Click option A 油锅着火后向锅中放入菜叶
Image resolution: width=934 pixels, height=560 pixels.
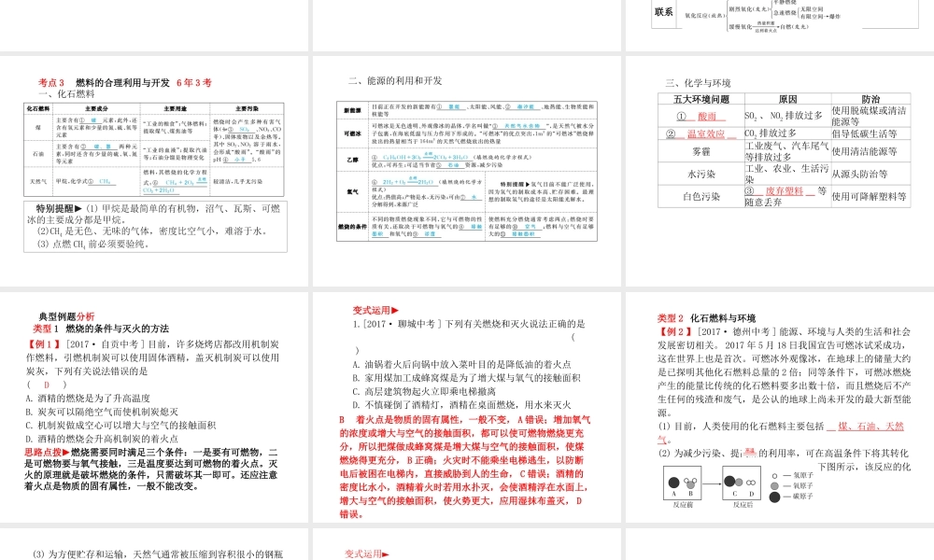click(x=461, y=364)
